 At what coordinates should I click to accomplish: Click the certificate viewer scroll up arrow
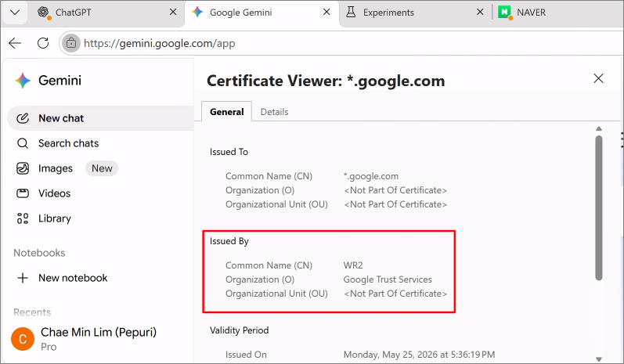pos(598,128)
